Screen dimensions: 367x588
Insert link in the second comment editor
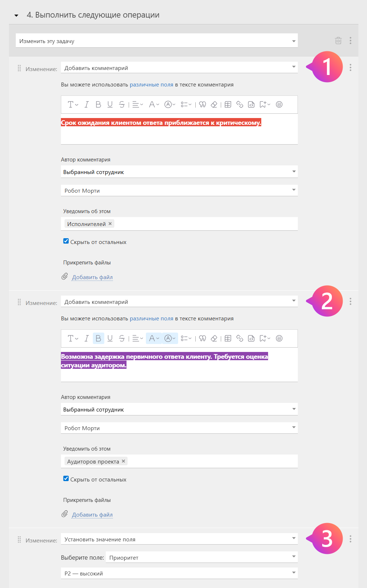point(240,338)
